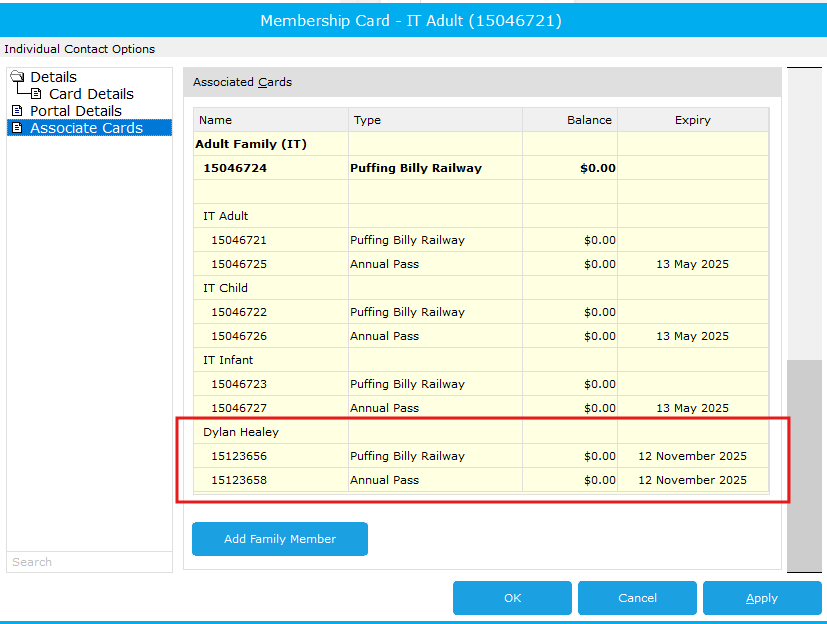Select Portal Details in sidebar
Image resolution: width=827 pixels, height=624 pixels.
[x=76, y=111]
